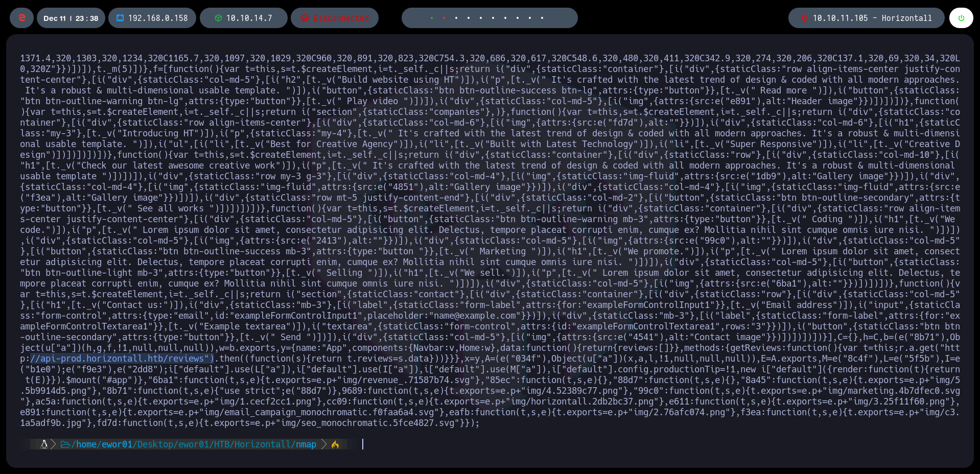This screenshot has width=980, height=474.
Task: Click the red target icon beside 10.10.11.105
Action: (x=804, y=18)
